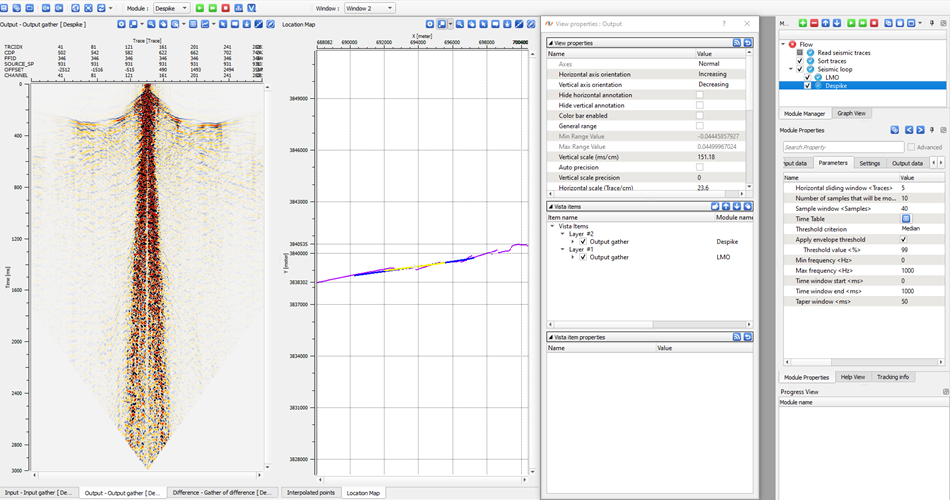Click the green add module button in flow panel

click(x=802, y=22)
